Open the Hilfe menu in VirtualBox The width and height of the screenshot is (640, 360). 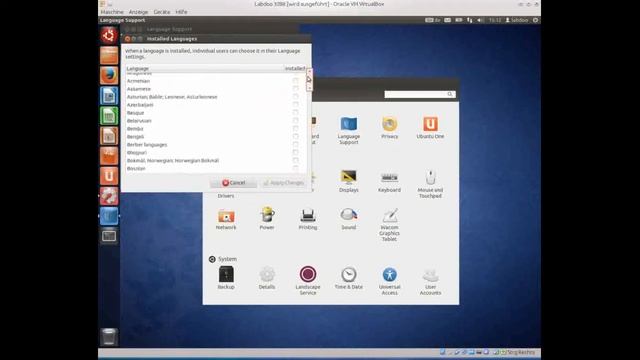181,12
